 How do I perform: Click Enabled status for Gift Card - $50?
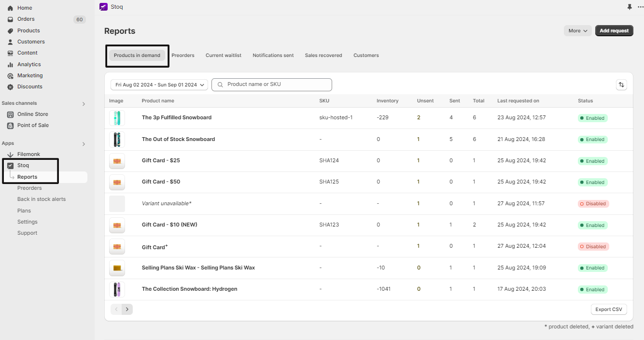593,183
